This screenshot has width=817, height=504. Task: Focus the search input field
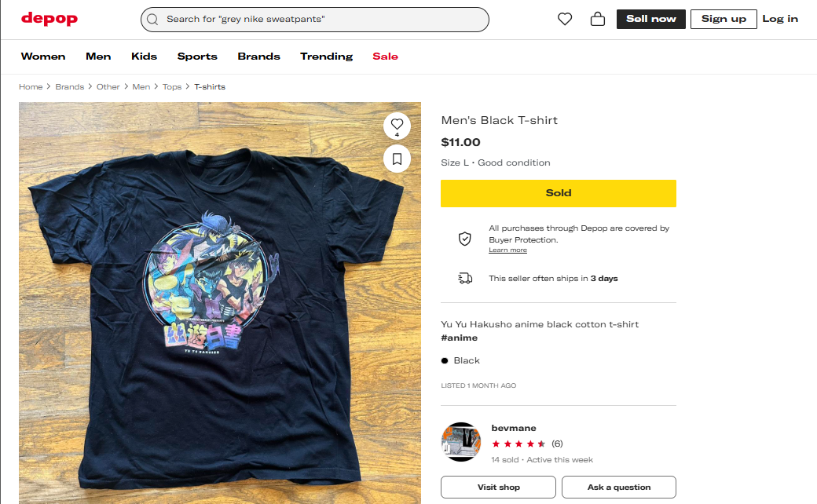pos(322,20)
